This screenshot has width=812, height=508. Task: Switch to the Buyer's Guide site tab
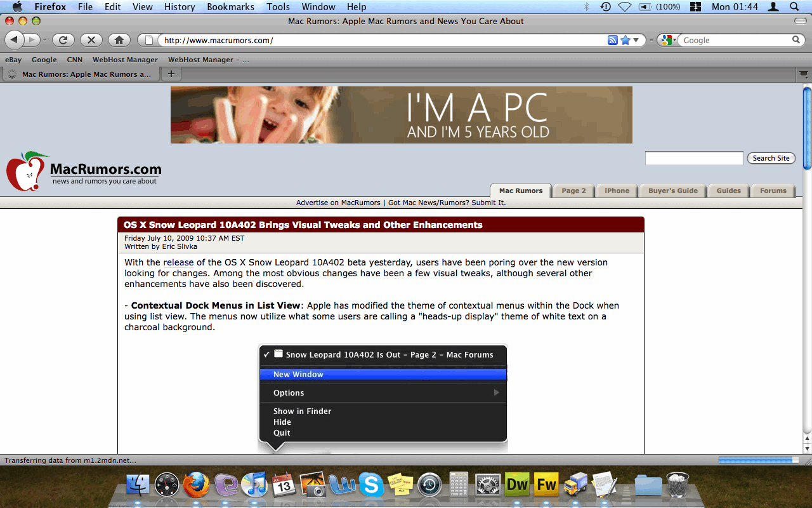click(672, 190)
